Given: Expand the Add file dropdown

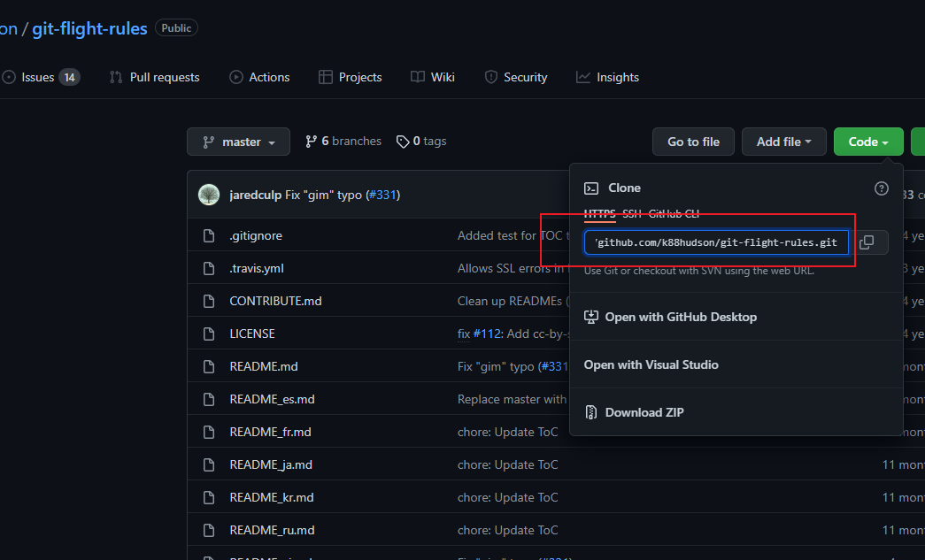Looking at the screenshot, I should coord(784,142).
